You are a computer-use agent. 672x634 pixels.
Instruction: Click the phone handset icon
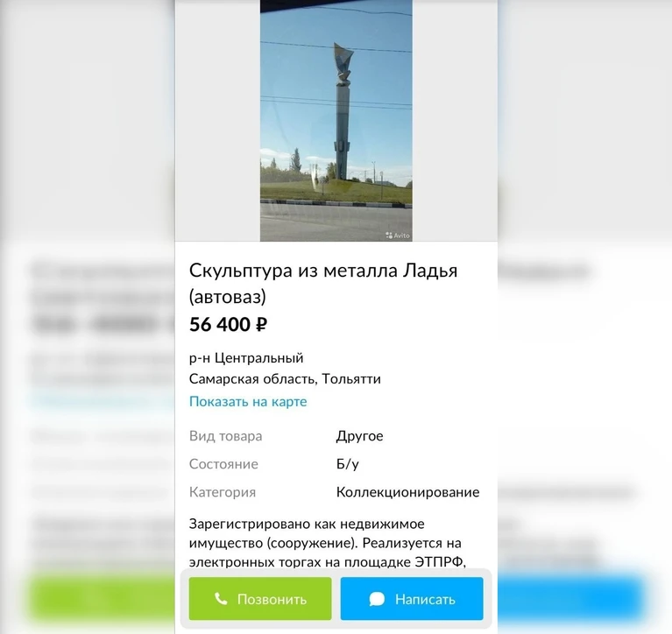click(x=221, y=598)
